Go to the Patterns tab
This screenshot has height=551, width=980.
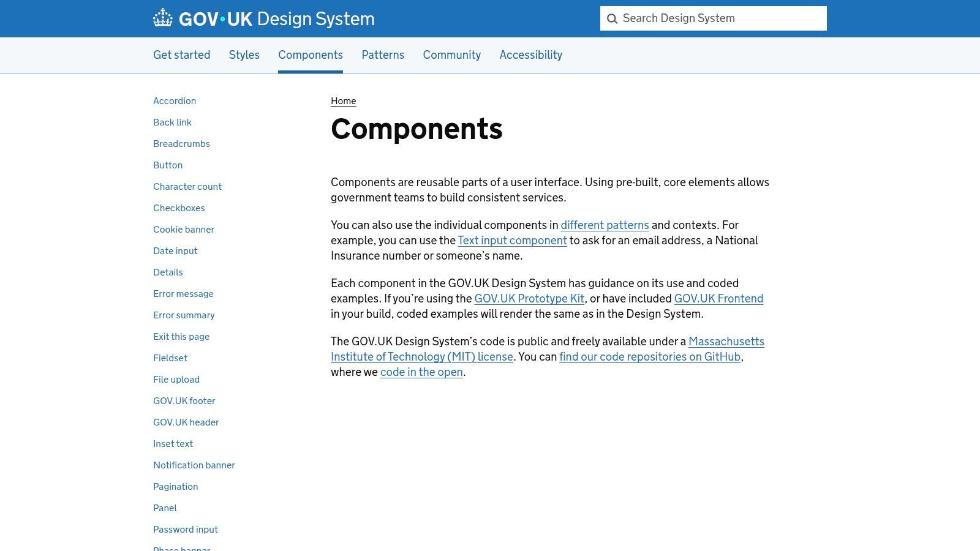click(x=383, y=55)
